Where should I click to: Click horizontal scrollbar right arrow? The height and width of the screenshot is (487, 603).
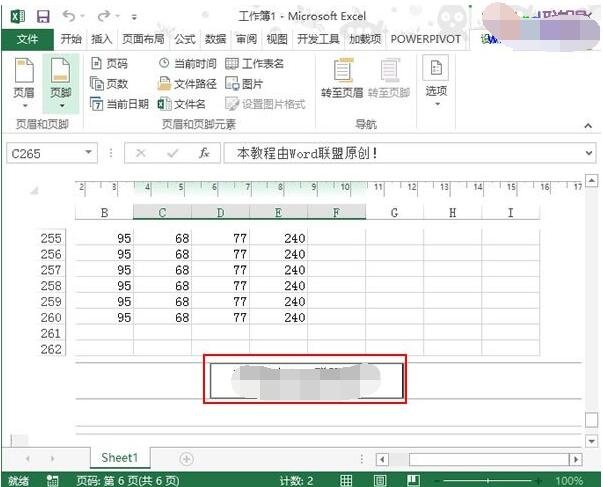(x=576, y=459)
